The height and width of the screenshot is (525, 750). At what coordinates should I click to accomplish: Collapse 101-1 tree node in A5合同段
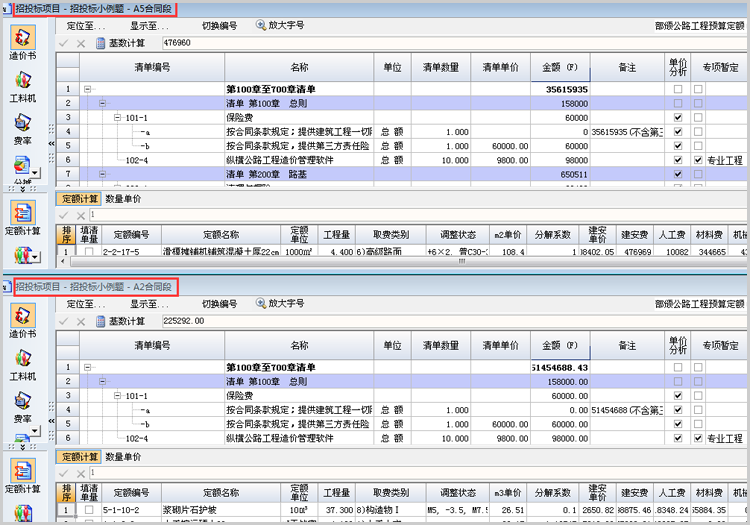(117, 118)
